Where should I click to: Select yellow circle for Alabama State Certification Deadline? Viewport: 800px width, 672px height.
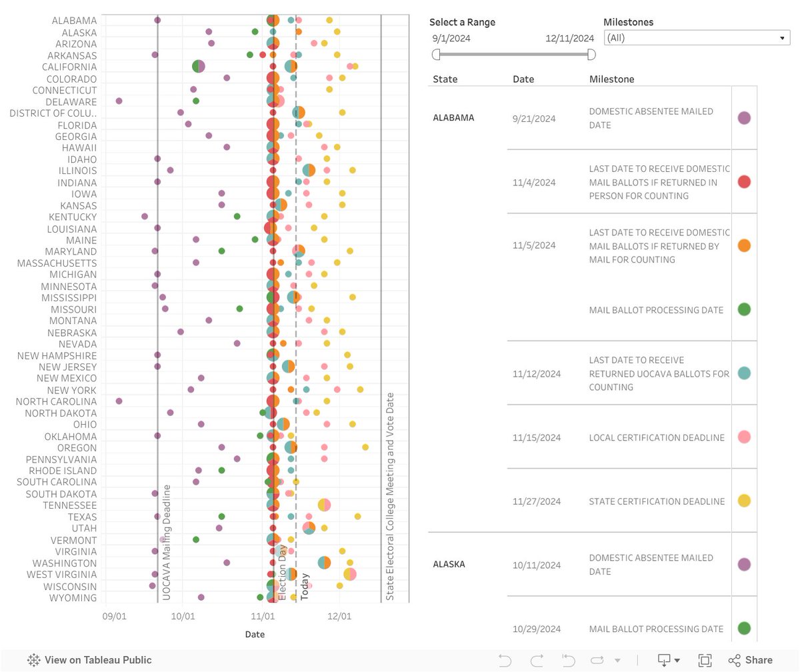coord(745,501)
